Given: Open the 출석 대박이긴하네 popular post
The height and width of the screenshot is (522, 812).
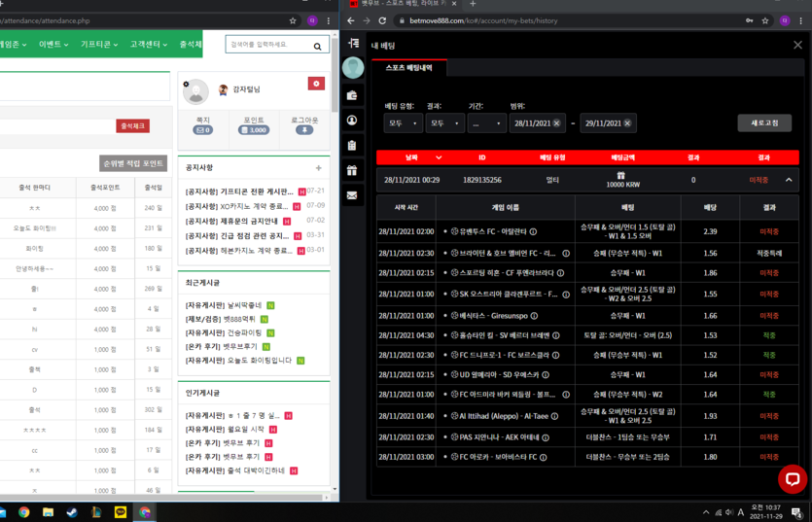Looking at the screenshot, I should pos(234,470).
